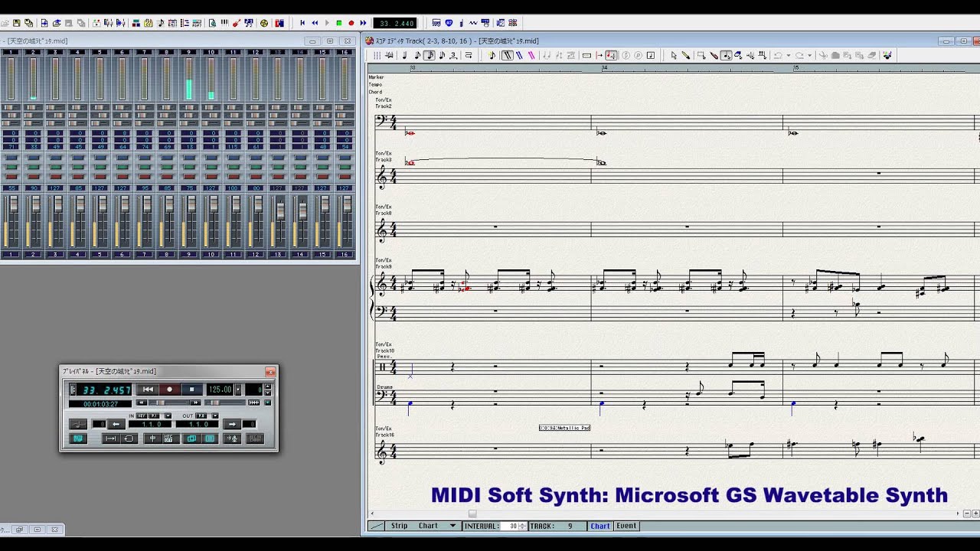
Task: Select the arrow pointer tool
Action: click(674, 55)
